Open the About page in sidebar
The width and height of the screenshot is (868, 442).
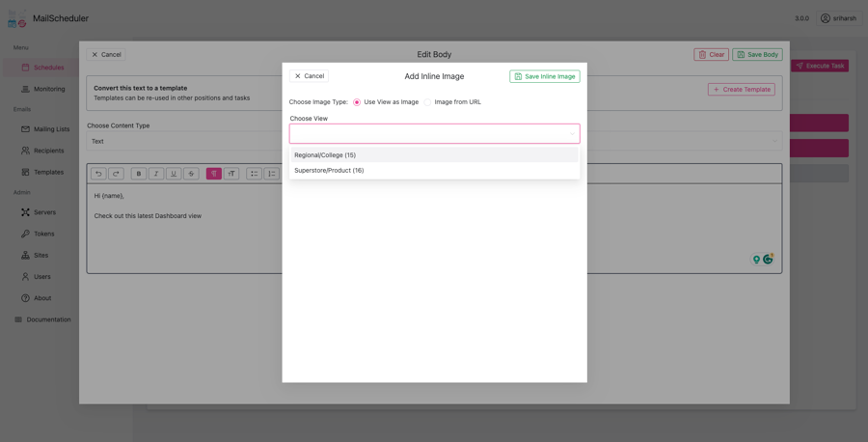(41, 298)
